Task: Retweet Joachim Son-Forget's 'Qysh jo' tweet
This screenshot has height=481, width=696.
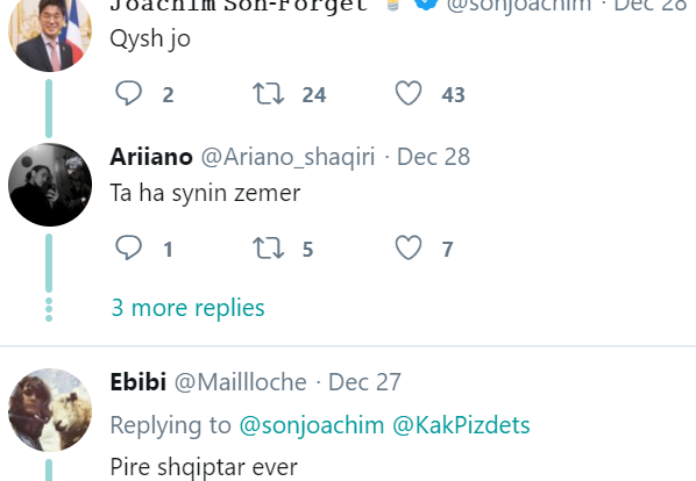Action: click(x=266, y=94)
